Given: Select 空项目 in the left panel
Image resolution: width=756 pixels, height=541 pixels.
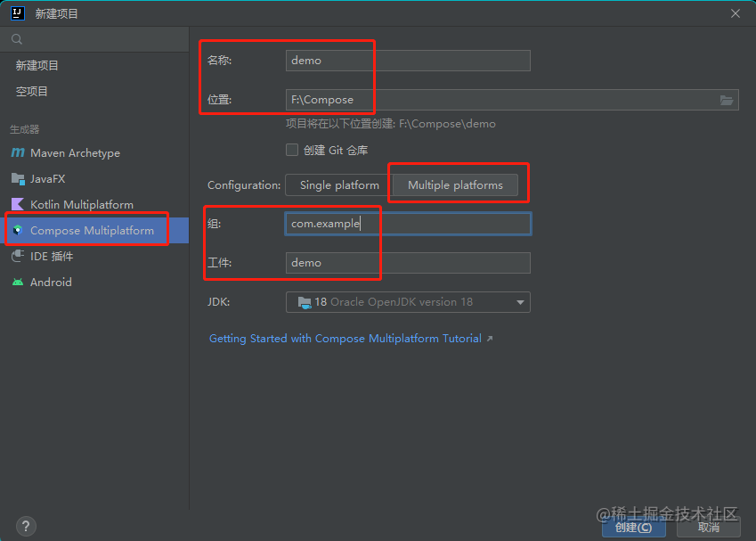Looking at the screenshot, I should pyautogui.click(x=33, y=90).
